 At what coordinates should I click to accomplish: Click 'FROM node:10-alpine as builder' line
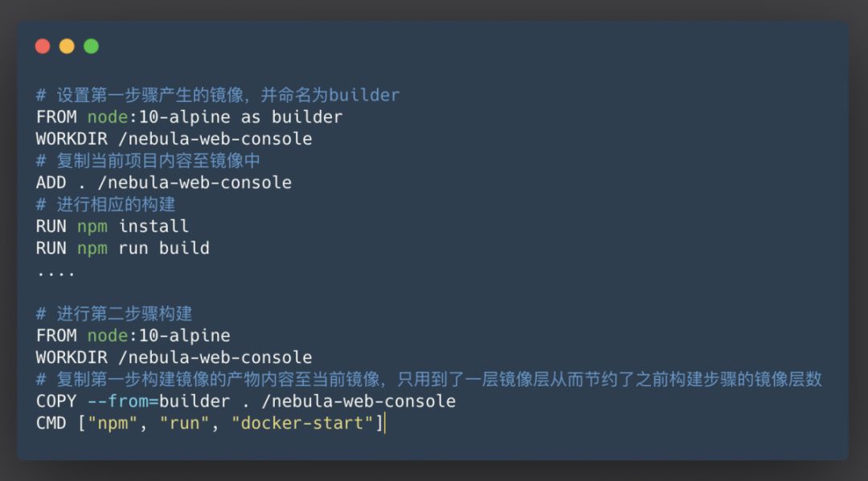pyautogui.click(x=190, y=117)
